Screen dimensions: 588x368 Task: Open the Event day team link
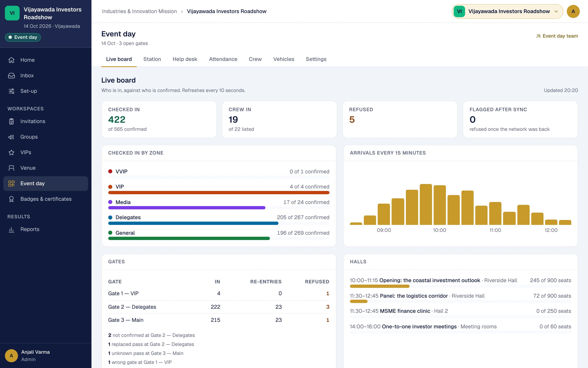coord(557,36)
